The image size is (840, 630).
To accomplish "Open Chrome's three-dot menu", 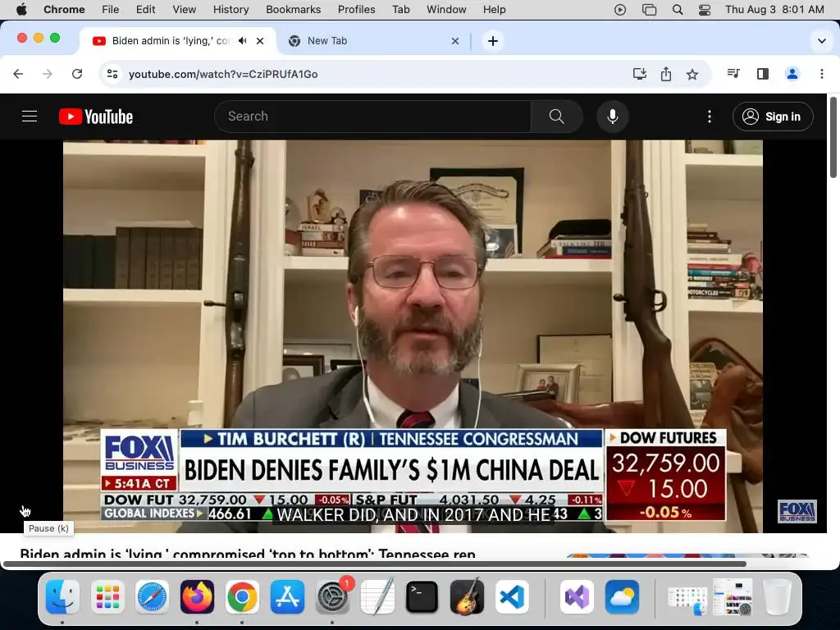I will 822,74.
